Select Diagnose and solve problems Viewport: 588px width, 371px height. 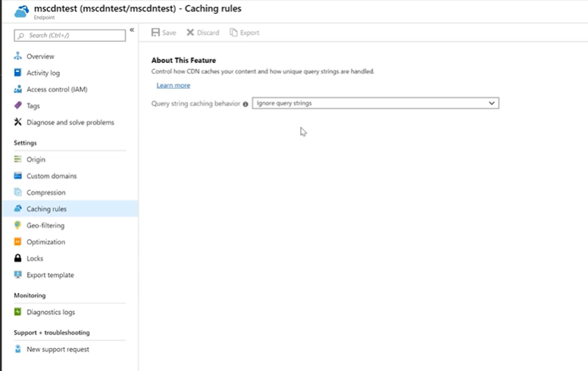click(70, 122)
